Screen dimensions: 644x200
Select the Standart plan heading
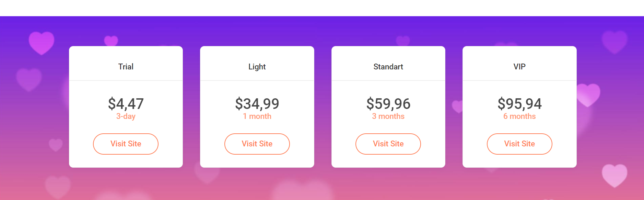(x=388, y=67)
